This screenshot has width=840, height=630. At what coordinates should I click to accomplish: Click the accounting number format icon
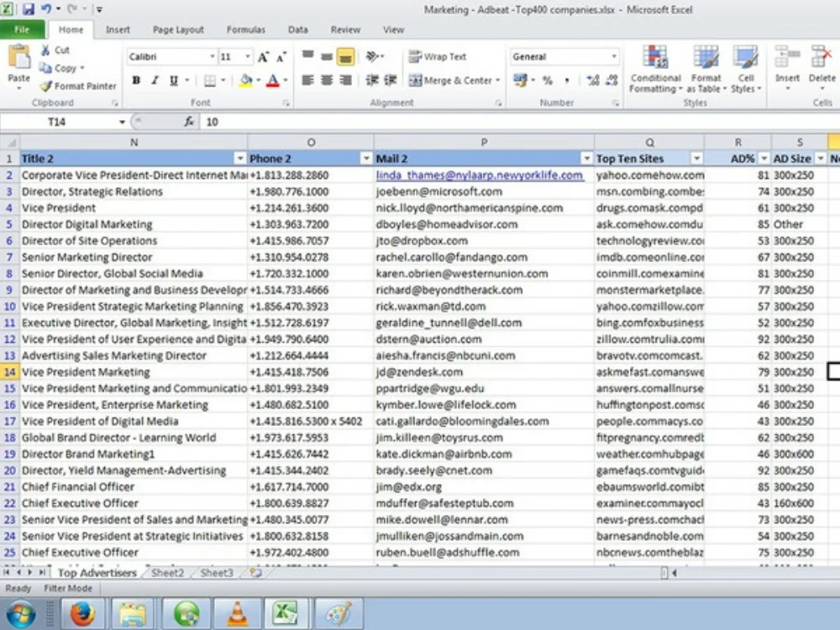point(520,81)
